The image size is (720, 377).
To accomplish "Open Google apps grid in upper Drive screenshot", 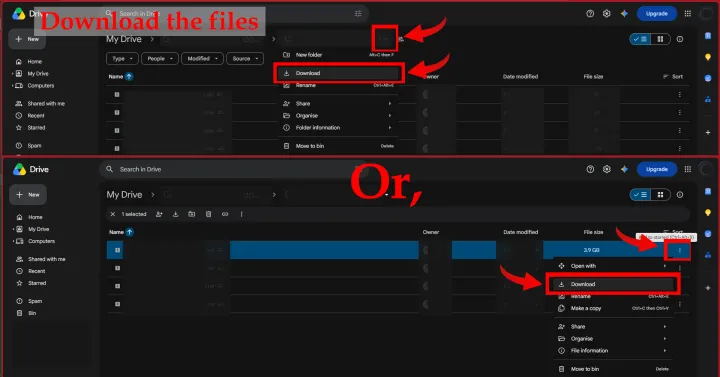I will [687, 14].
